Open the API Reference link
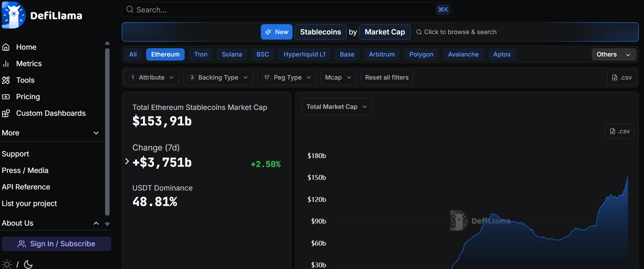The image size is (644, 269). pyautogui.click(x=26, y=187)
